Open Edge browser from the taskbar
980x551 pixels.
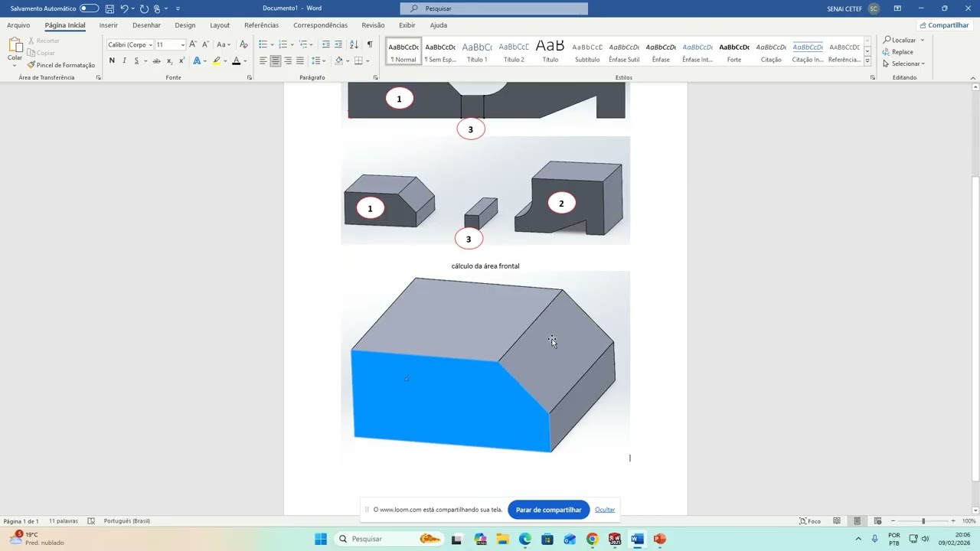525,539
